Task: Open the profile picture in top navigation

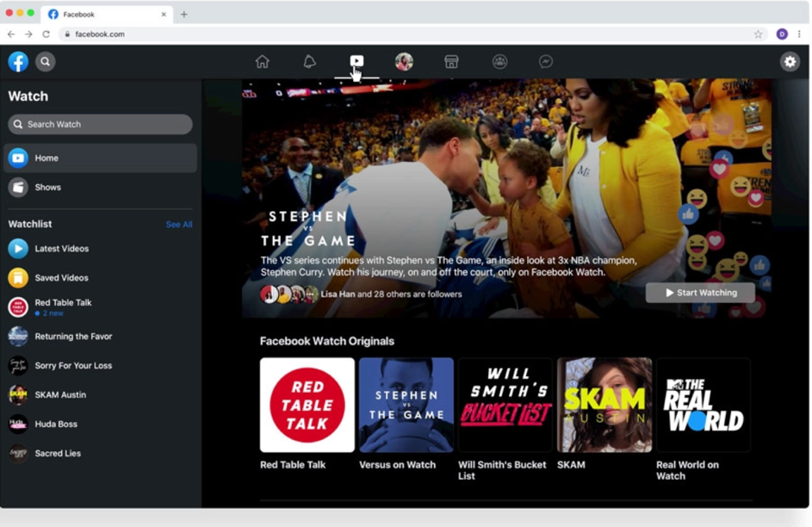Action: 404,62
